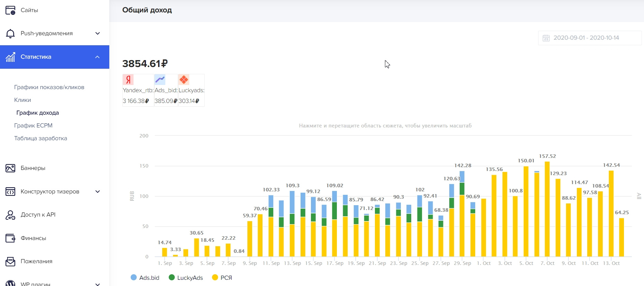Click the API access user icon

coord(10,215)
